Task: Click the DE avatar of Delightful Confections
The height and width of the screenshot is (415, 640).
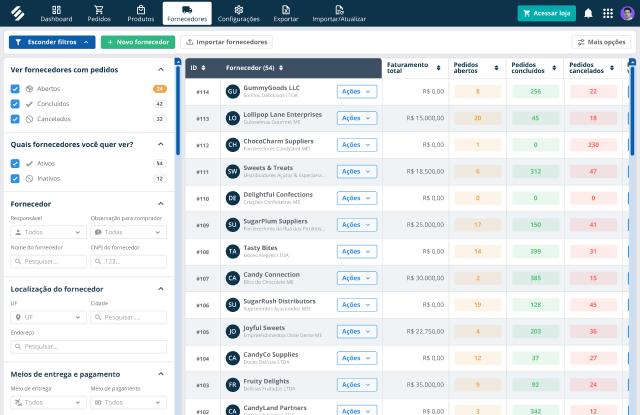Action: (232, 198)
